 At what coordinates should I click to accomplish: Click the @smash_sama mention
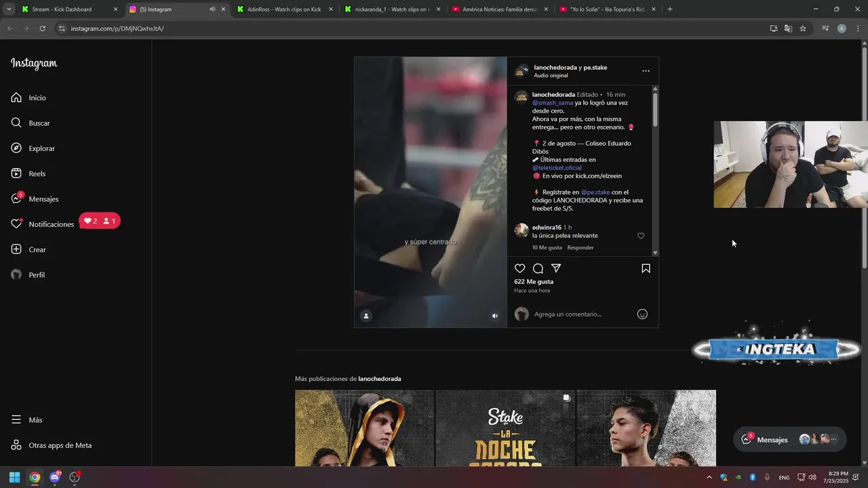(x=553, y=103)
